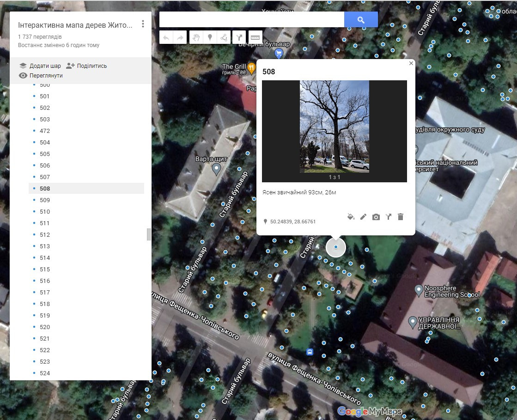This screenshot has width=517, height=420.
Task: Select list item 513
Action: click(x=86, y=246)
